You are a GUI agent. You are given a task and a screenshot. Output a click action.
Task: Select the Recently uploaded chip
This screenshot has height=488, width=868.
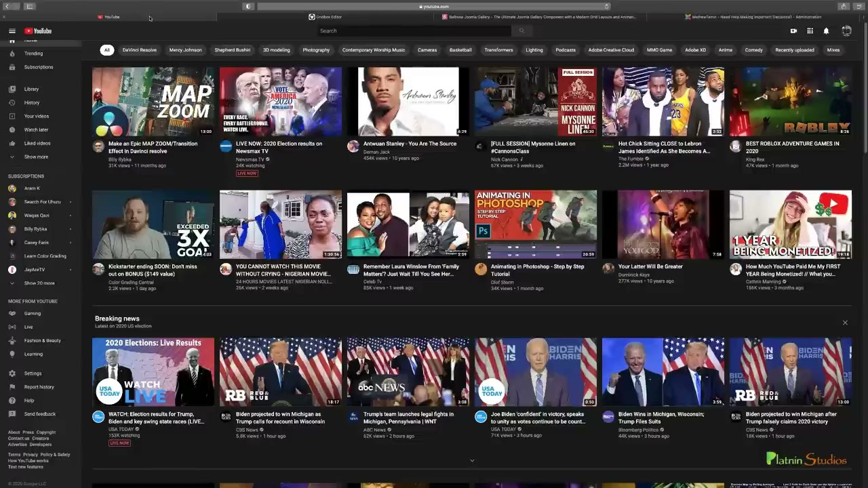point(795,50)
